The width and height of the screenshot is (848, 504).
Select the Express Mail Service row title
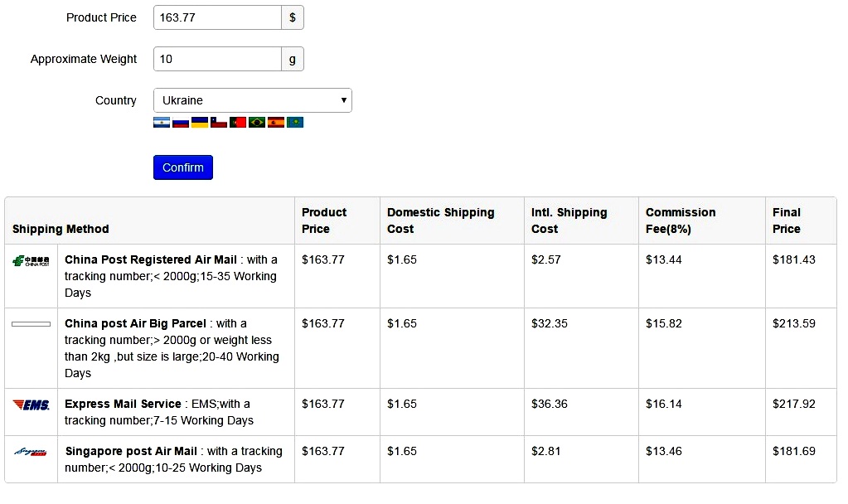[123, 404]
